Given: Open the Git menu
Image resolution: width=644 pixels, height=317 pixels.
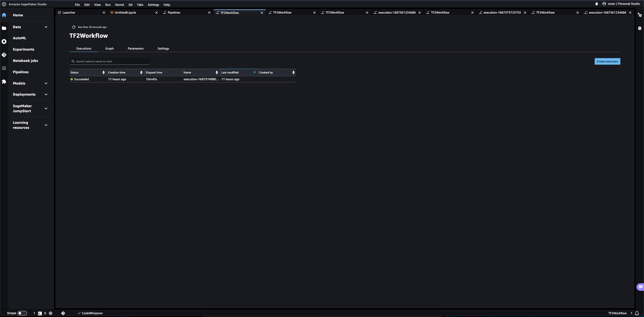Looking at the screenshot, I should 130,5.
